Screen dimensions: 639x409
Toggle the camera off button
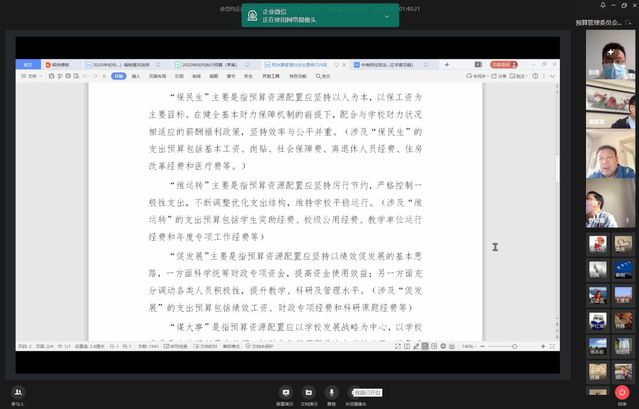(355, 392)
